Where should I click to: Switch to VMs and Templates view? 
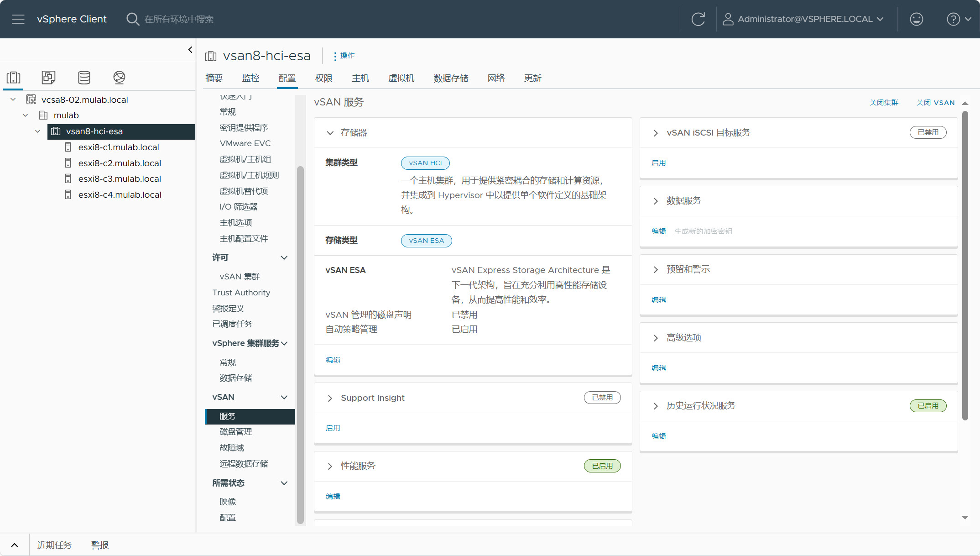(48, 78)
